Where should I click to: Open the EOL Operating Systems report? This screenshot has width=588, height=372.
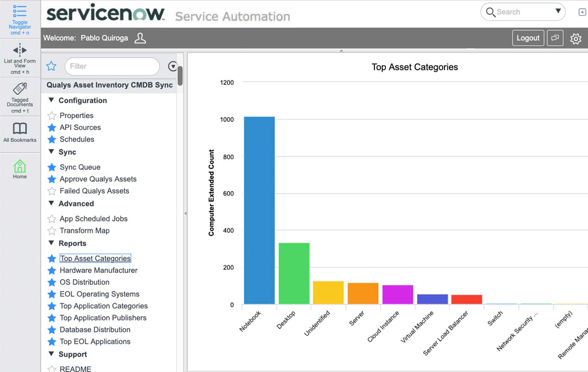100,294
